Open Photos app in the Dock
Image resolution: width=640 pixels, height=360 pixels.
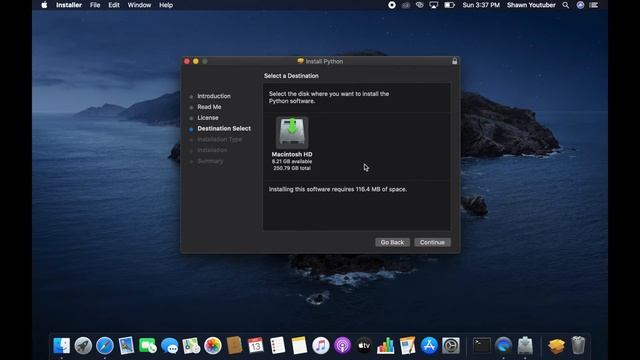click(x=213, y=346)
